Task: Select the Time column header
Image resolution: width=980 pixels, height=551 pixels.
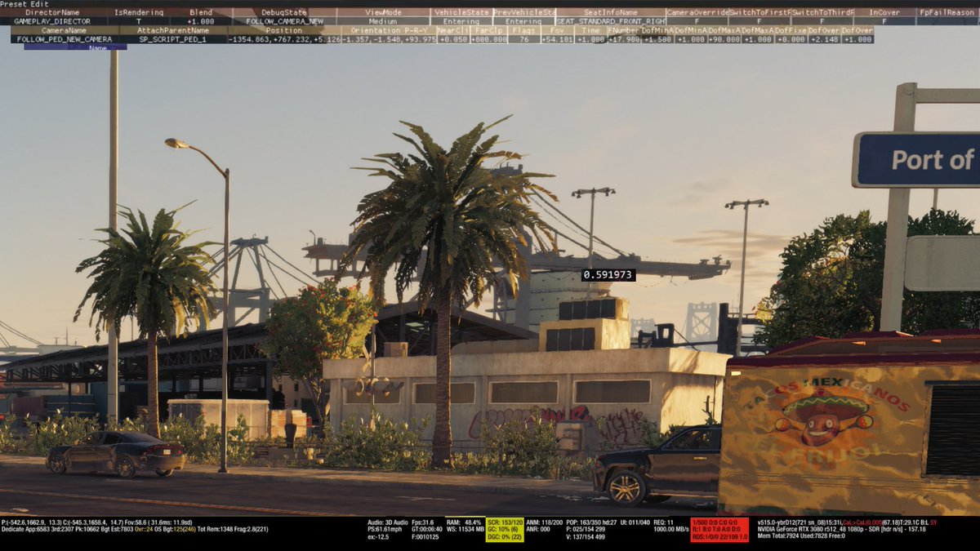Action: [x=590, y=30]
